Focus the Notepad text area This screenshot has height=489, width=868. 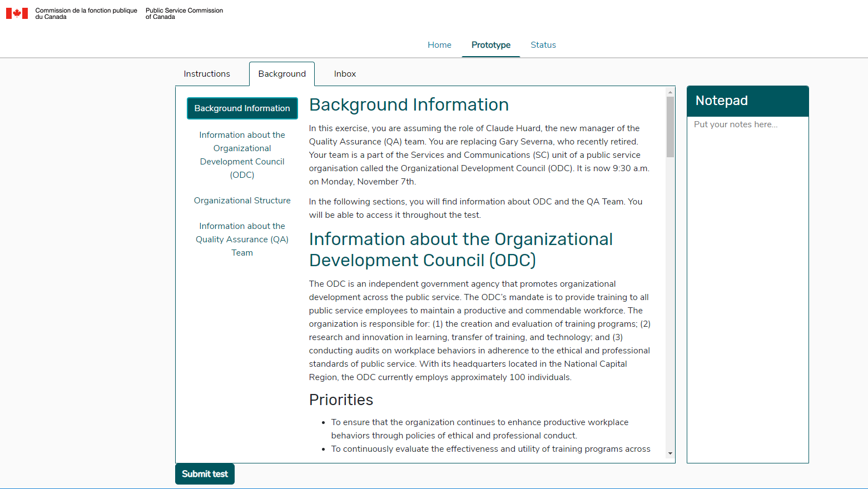pyautogui.click(x=748, y=289)
